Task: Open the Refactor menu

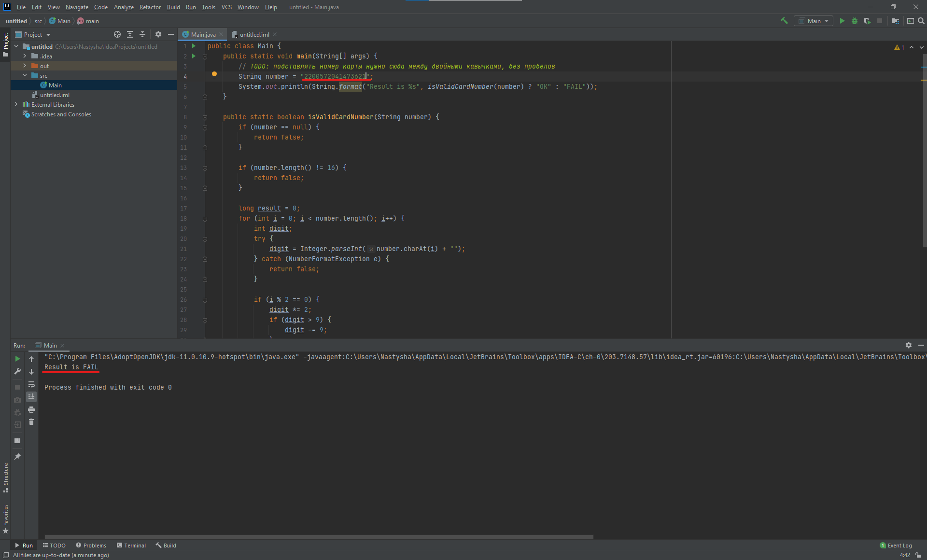Action: tap(150, 7)
